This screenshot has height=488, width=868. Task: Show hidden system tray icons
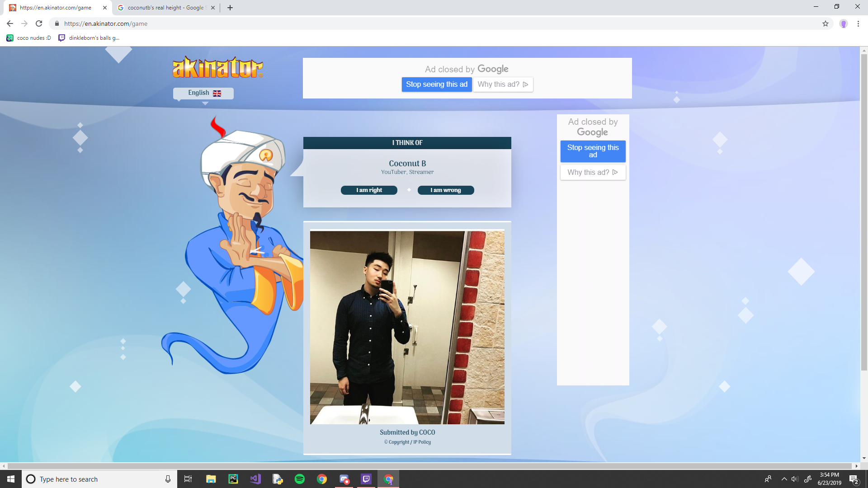click(x=784, y=479)
